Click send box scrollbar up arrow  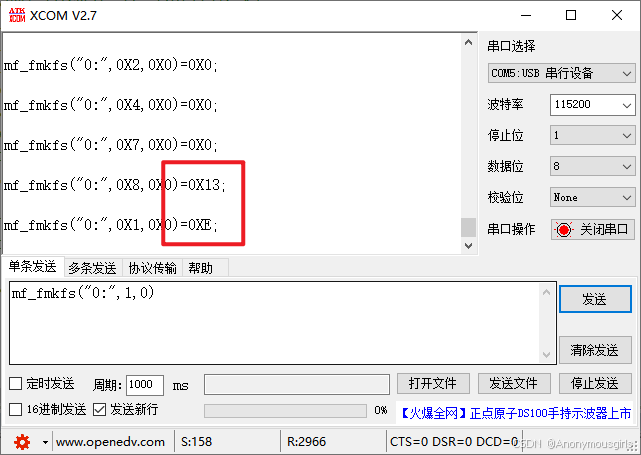[x=547, y=292]
